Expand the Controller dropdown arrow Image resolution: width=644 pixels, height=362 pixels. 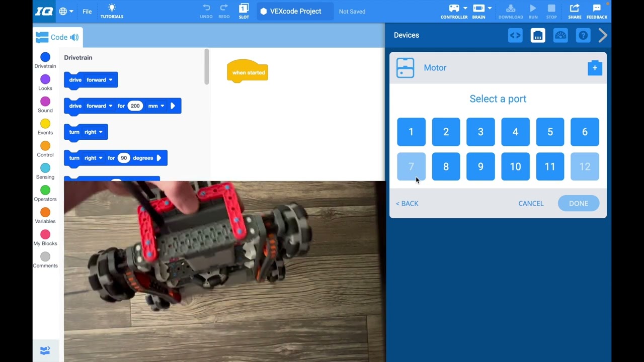[465, 8]
